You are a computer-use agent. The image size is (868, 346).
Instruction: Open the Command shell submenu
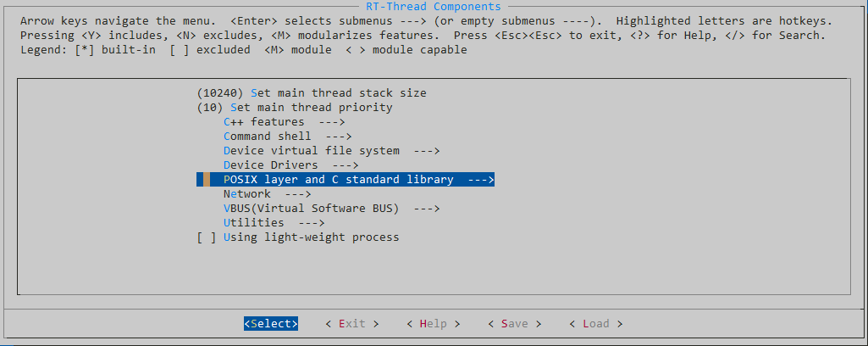click(x=288, y=136)
